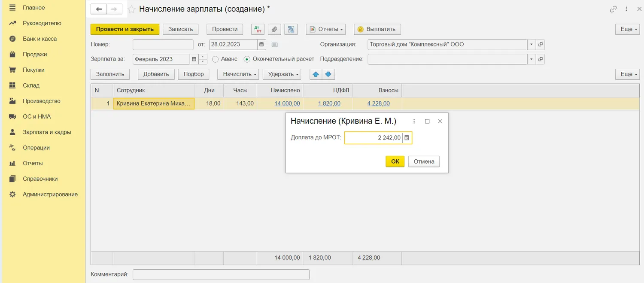This screenshot has height=283, width=644.
Task: Open Начисление dialog kebab menu
Action: [x=414, y=121]
